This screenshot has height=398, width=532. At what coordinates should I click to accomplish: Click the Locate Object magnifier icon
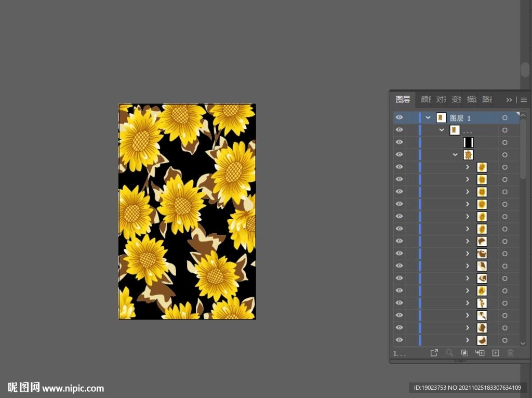[449, 353]
